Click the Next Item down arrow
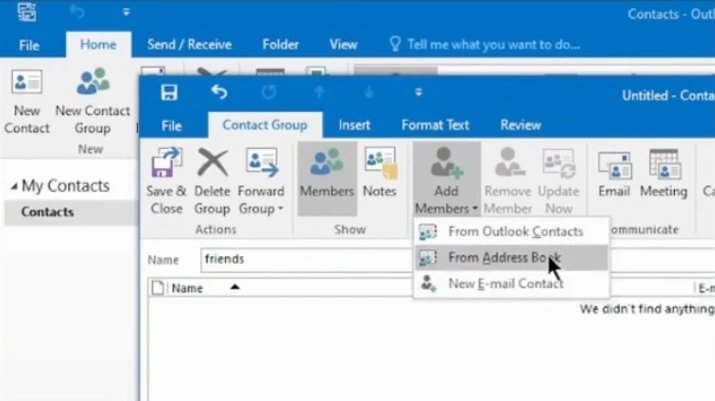The image size is (715, 401). [x=369, y=92]
